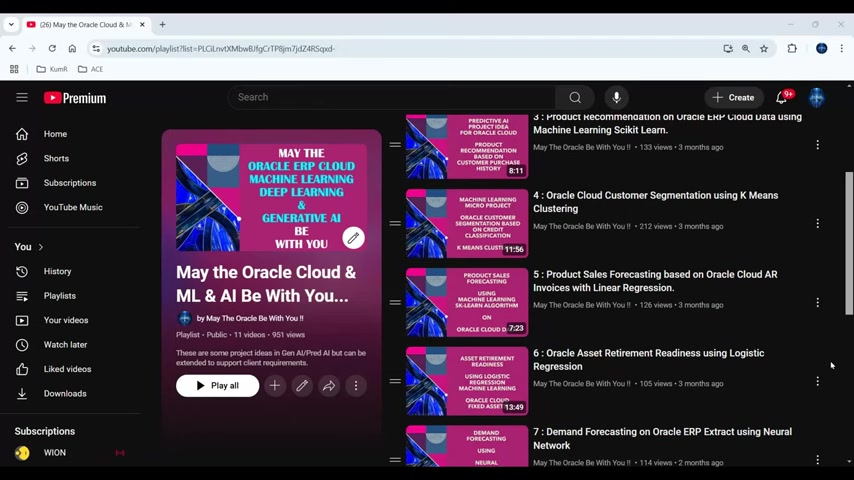
Task: Open the tab search dropdown arrow
Action: [11, 25]
